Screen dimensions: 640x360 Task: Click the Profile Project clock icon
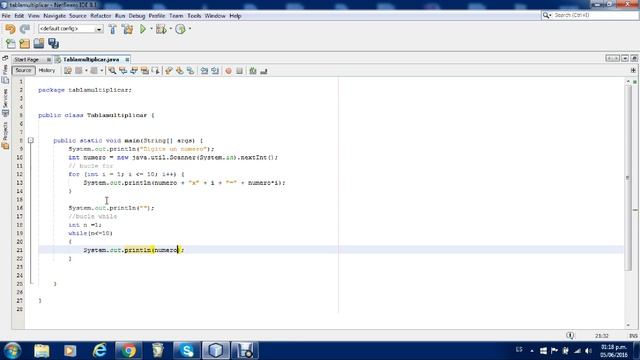[x=180, y=29]
